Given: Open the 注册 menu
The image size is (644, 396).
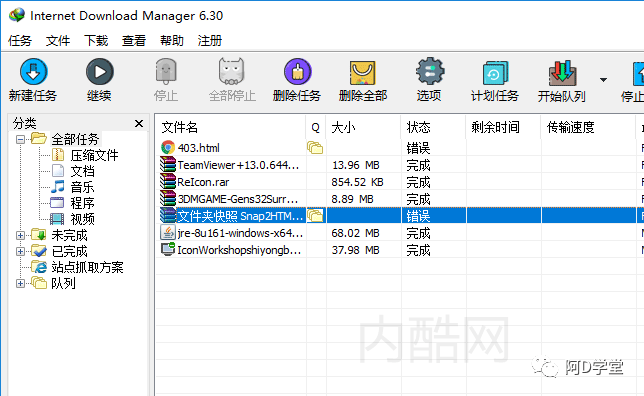Looking at the screenshot, I should [210, 41].
